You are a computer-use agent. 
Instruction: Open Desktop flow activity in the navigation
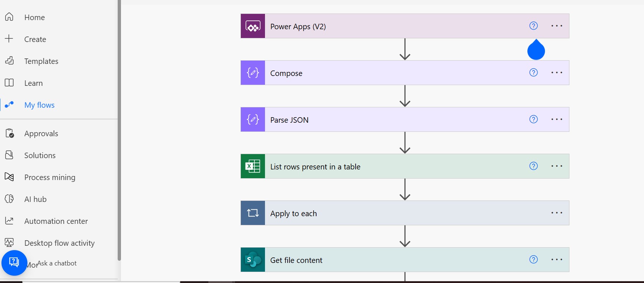coord(60,243)
